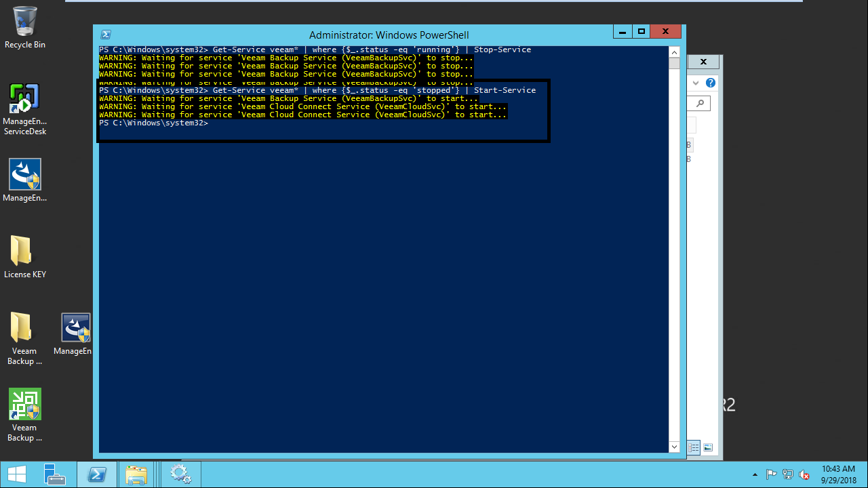Open the Veeam Backup folder on desktop
Viewport: 868px width, 488px height.
21,328
